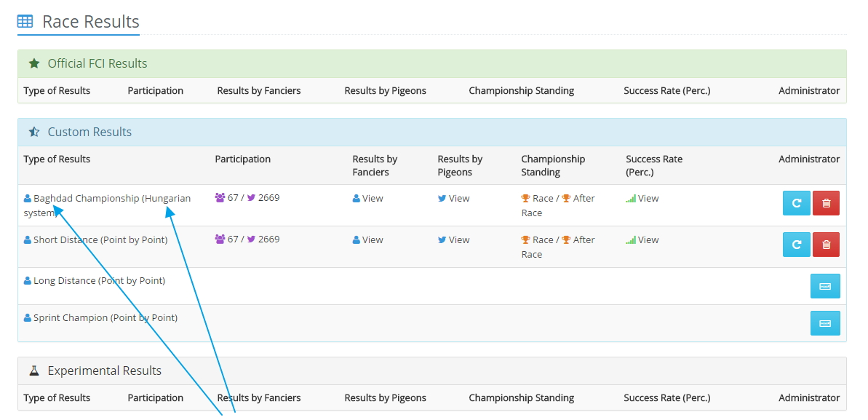Viewport: 868px width, 420px height.
Task: Click the refresh button for Short Distance row
Action: pyautogui.click(x=796, y=245)
